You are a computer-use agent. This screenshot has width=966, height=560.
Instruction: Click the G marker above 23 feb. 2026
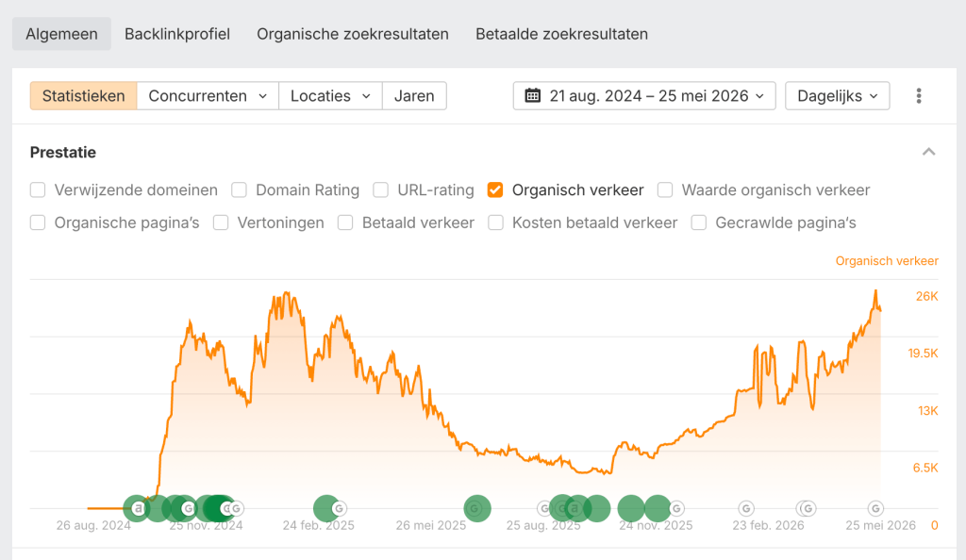(x=746, y=508)
